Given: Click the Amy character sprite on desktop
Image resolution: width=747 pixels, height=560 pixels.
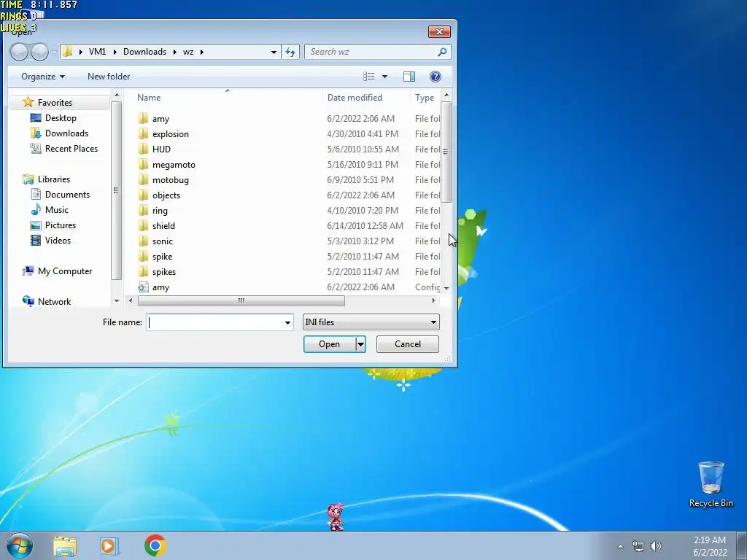Looking at the screenshot, I should point(336,517).
